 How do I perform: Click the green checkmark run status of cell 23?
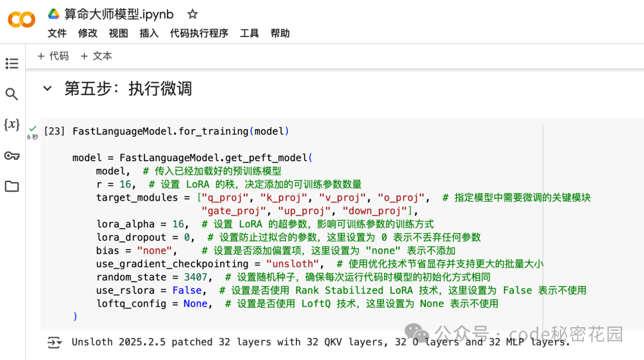pos(33,128)
